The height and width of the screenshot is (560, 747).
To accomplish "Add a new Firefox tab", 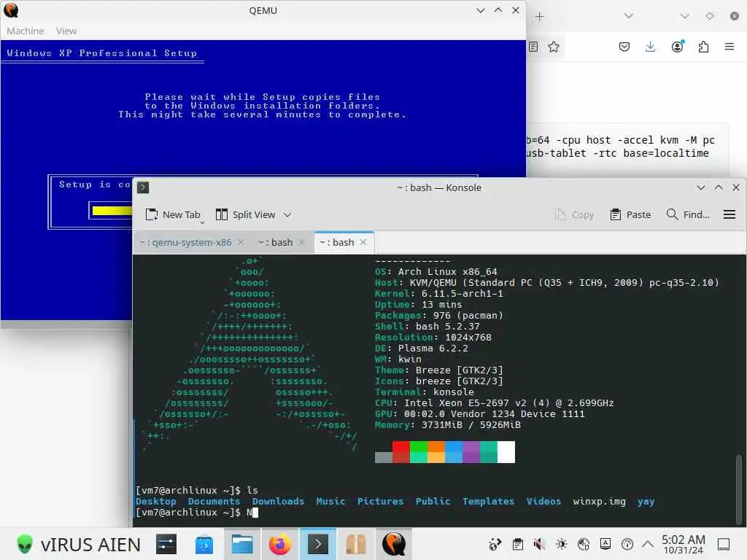I will click(539, 17).
